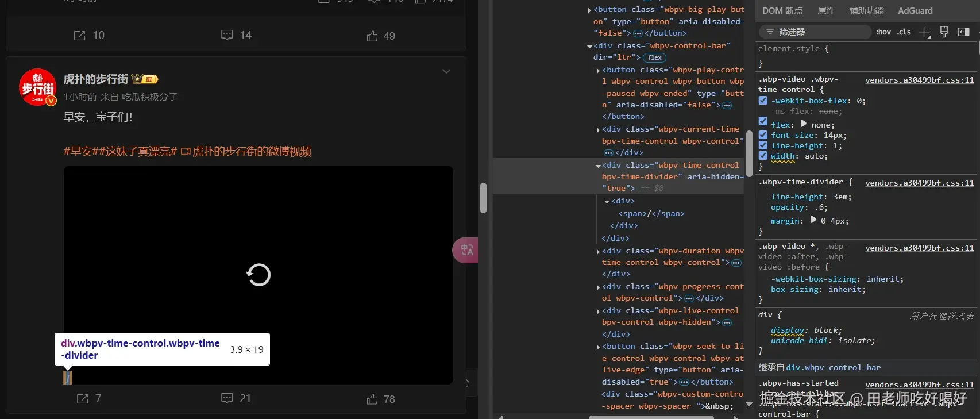Switch to the 辅助功能 tab

(x=867, y=11)
